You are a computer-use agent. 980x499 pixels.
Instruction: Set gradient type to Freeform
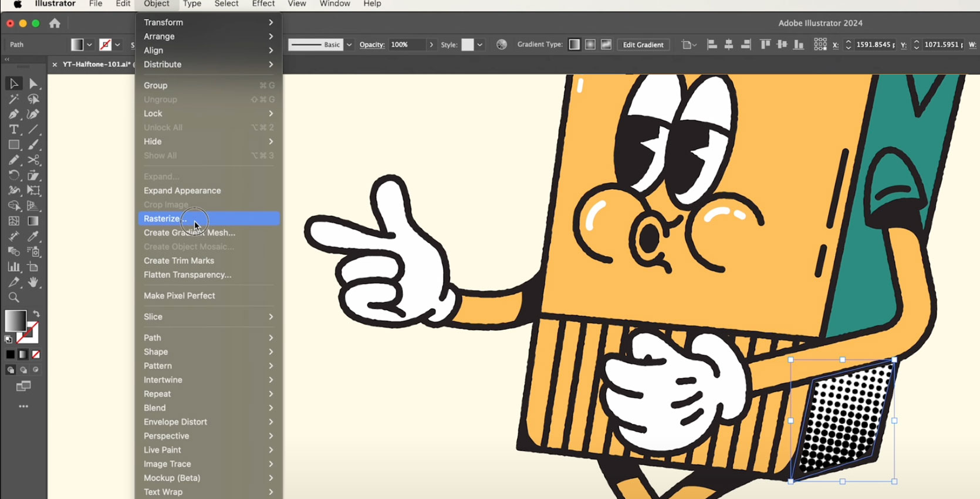606,45
